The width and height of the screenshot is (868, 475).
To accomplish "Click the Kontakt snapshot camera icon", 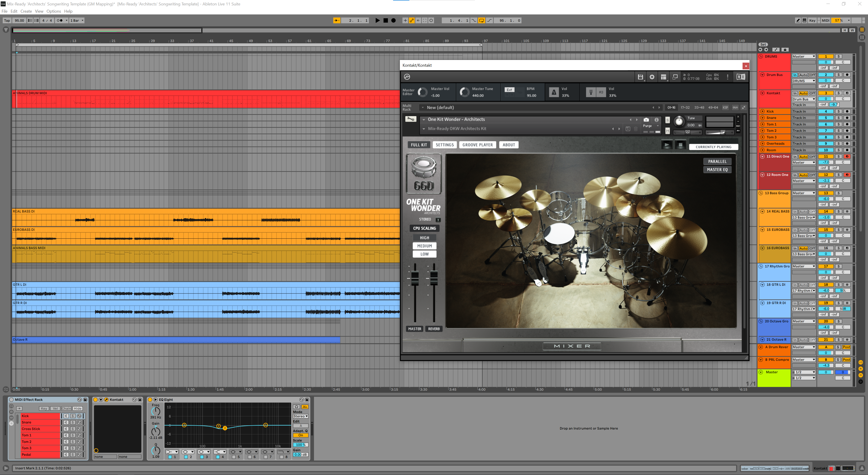I will click(x=646, y=120).
